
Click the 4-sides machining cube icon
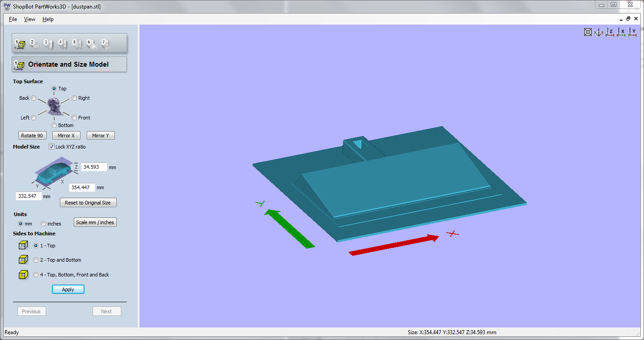[x=23, y=275]
